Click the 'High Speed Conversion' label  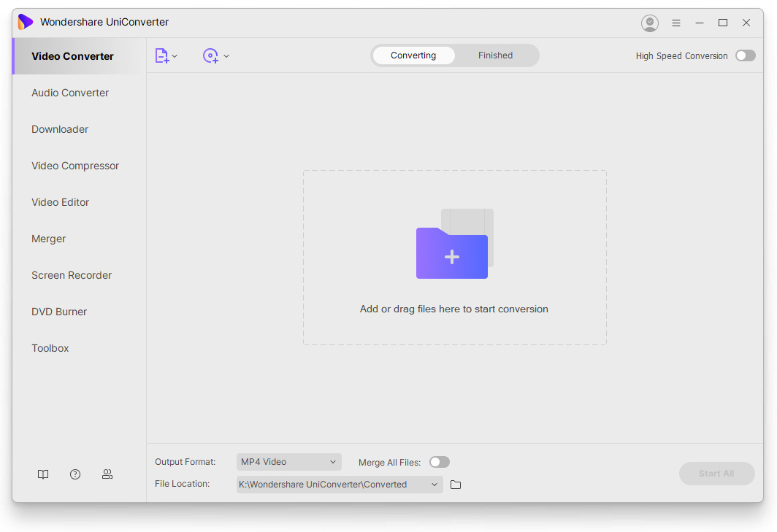tap(681, 56)
